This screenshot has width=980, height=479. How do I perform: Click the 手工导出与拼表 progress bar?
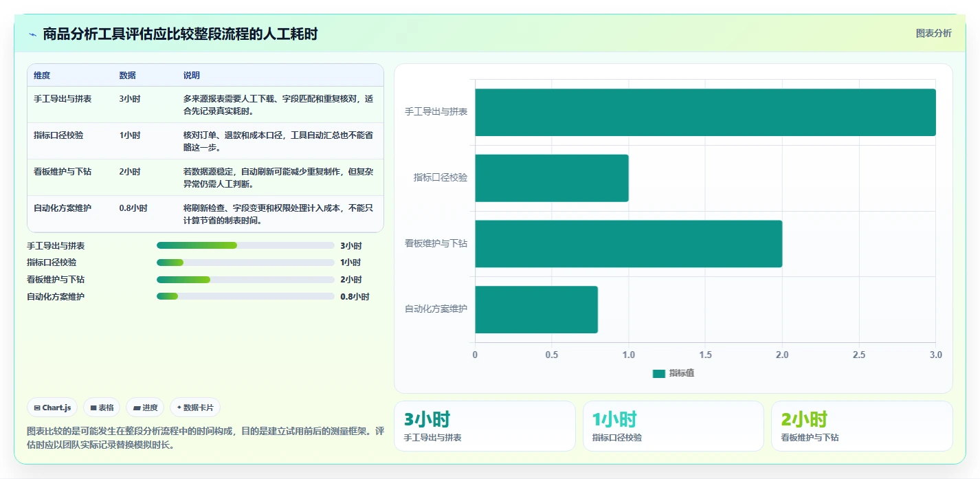click(x=245, y=245)
